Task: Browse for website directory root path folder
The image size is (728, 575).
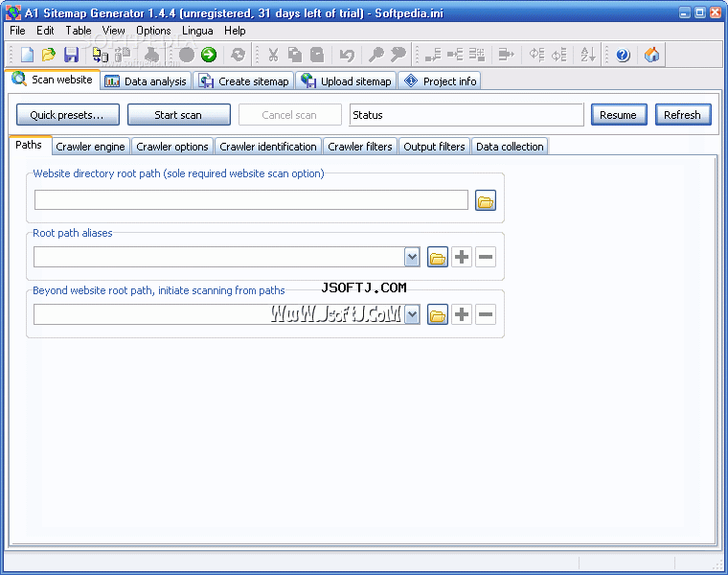Action: click(486, 200)
